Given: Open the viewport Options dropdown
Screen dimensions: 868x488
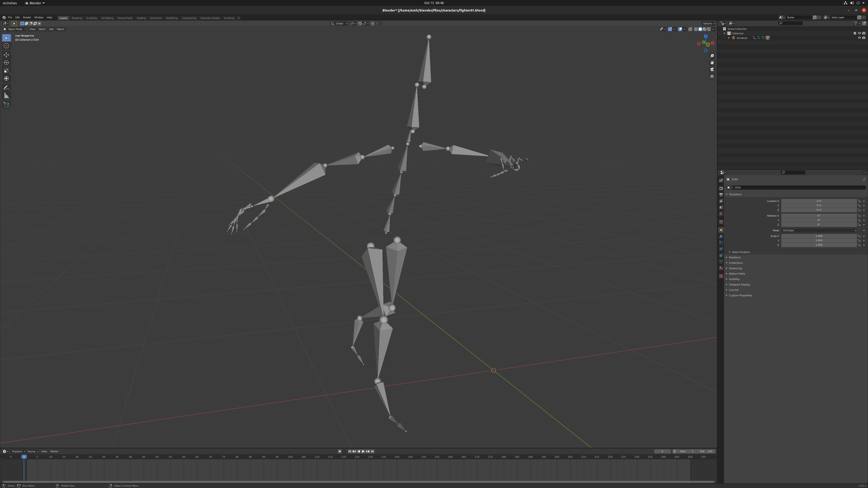Looking at the screenshot, I should (709, 23).
